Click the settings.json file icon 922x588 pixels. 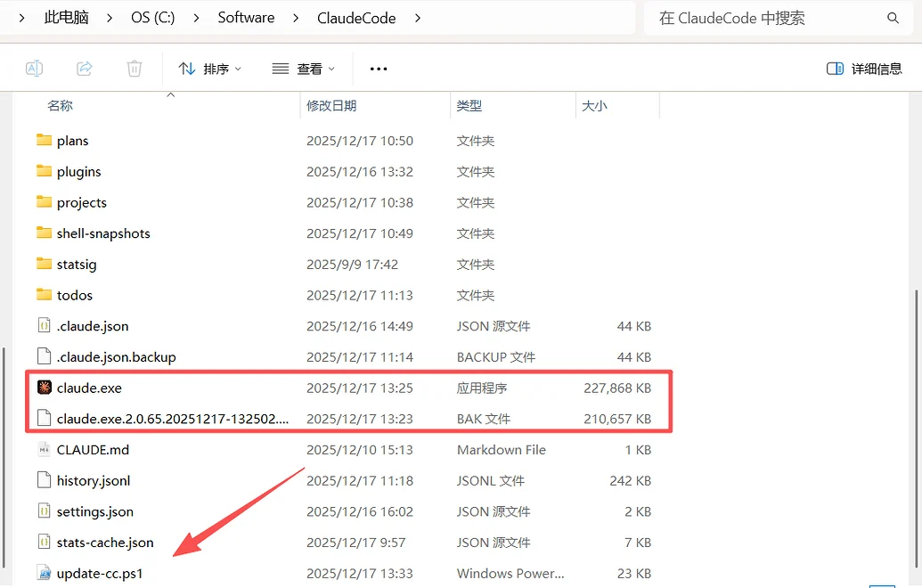[45, 510]
